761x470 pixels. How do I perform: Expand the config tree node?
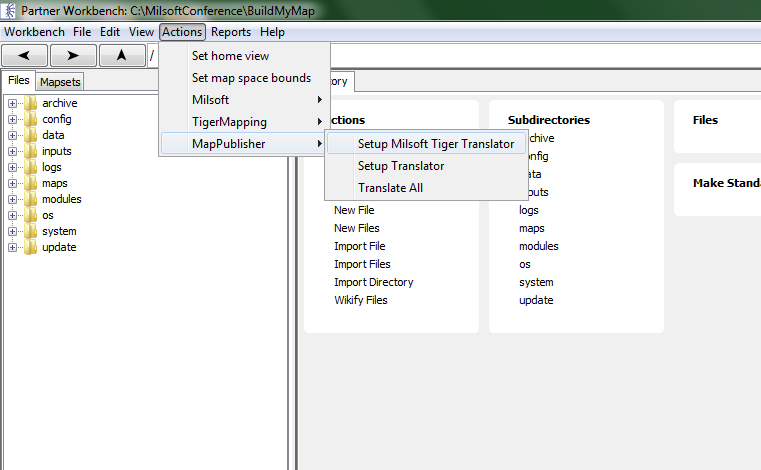click(x=12, y=119)
